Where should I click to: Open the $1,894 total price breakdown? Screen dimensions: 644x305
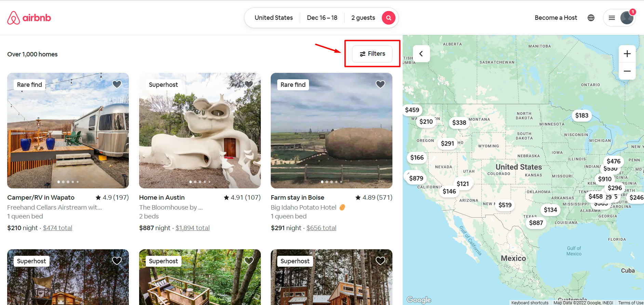[192, 228]
